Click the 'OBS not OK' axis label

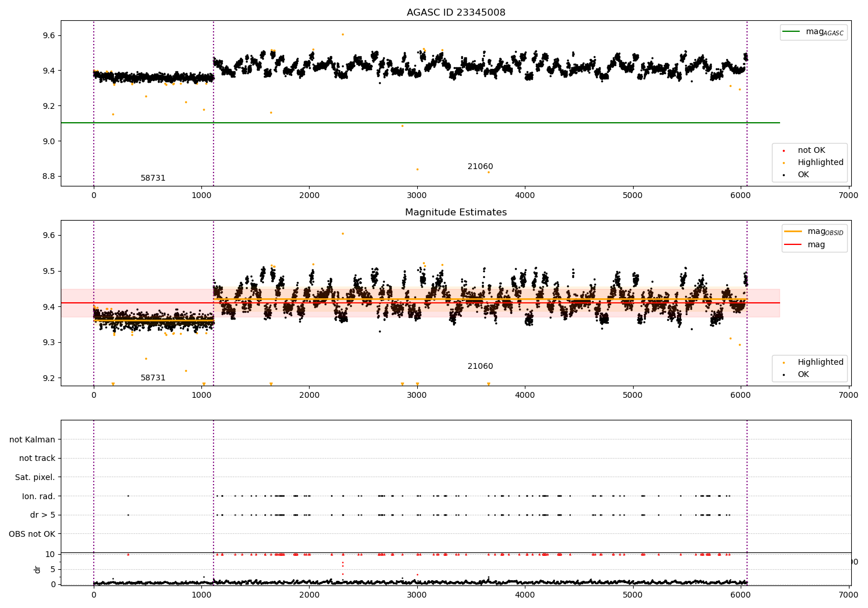click(32, 534)
